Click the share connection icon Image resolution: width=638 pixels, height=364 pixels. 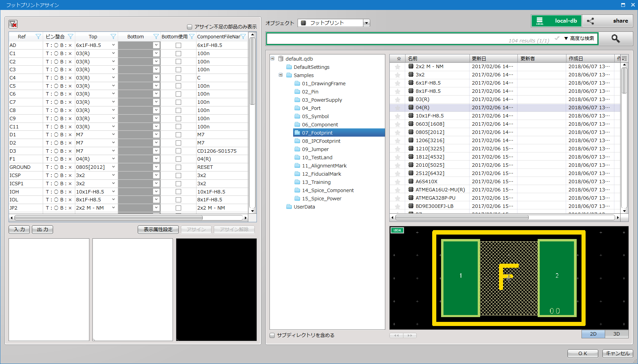click(590, 21)
